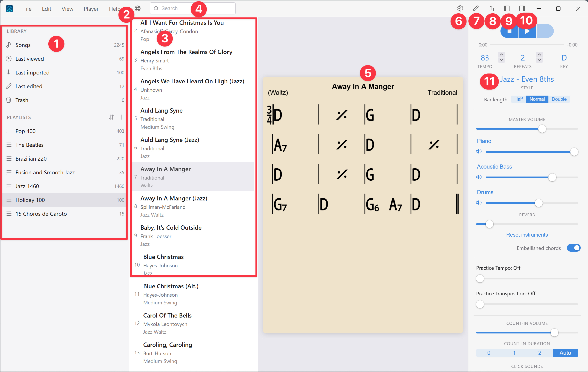This screenshot has height=372, width=588.
Task: Add a new playlist with the plus icon
Action: (x=122, y=117)
